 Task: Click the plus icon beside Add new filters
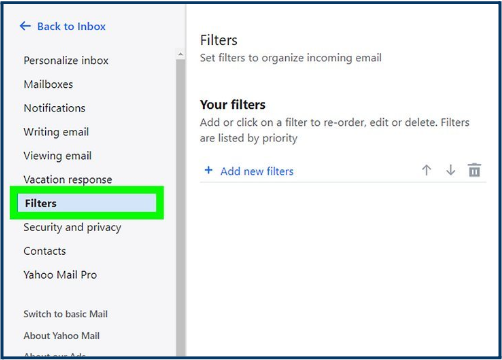[209, 170]
